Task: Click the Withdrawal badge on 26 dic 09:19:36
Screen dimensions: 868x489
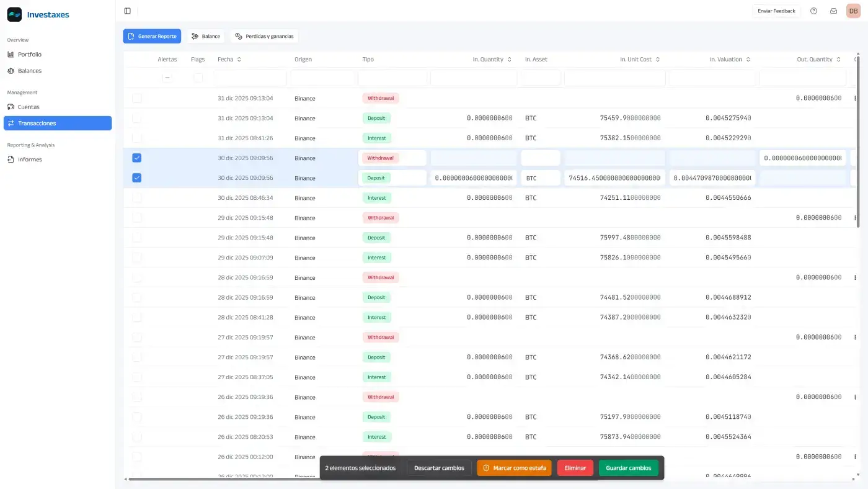Action: click(381, 397)
